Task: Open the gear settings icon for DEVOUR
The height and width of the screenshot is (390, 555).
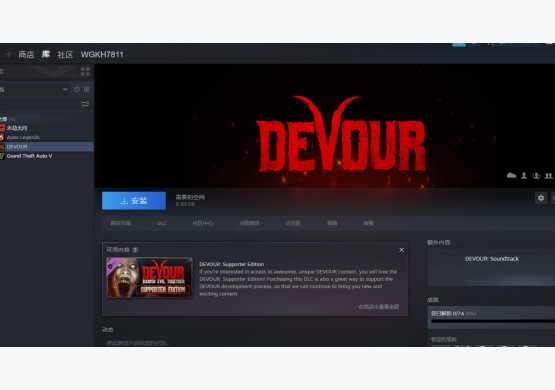Action: [x=540, y=198]
